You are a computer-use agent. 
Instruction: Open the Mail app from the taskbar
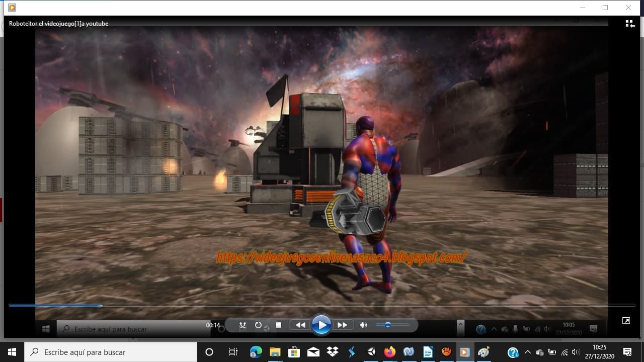[x=313, y=352]
